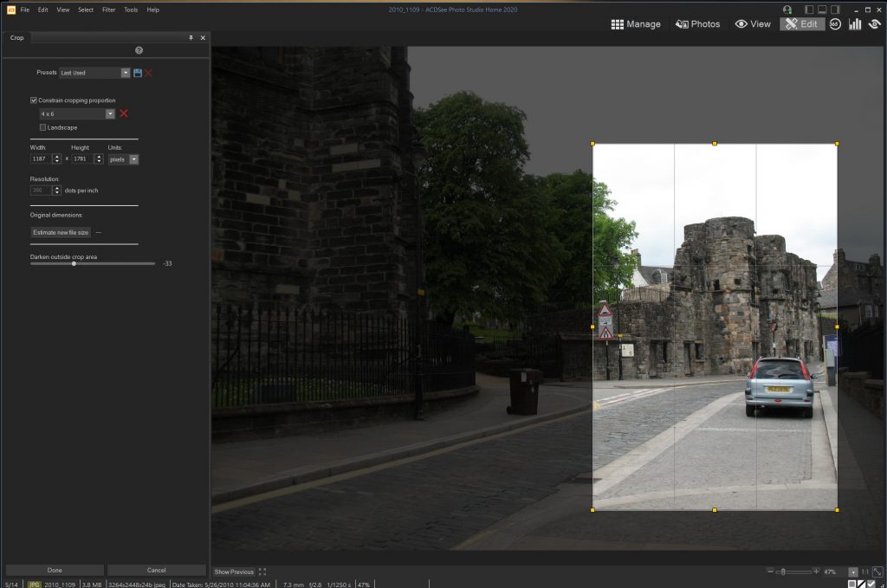This screenshot has height=588, width=887.
Task: Click the Done button
Action: pos(55,570)
